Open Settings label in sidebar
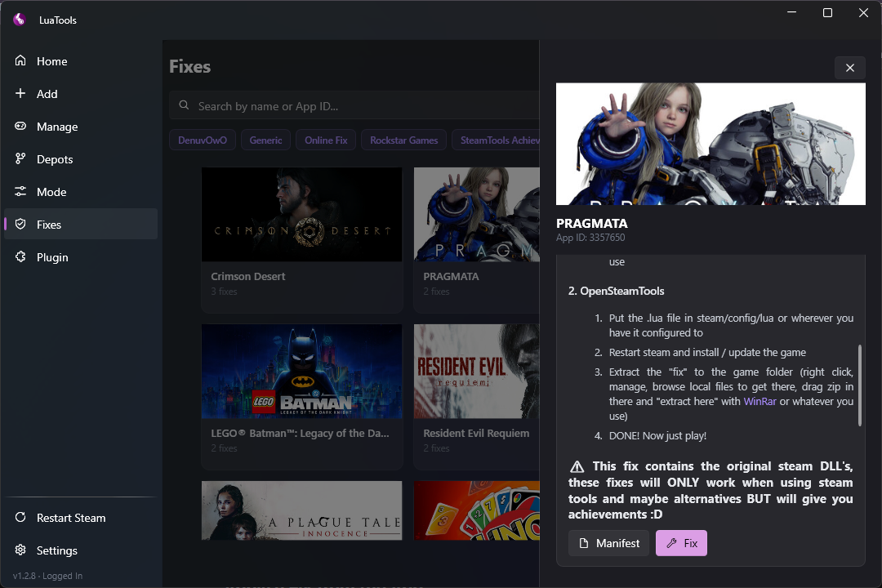 (57, 550)
